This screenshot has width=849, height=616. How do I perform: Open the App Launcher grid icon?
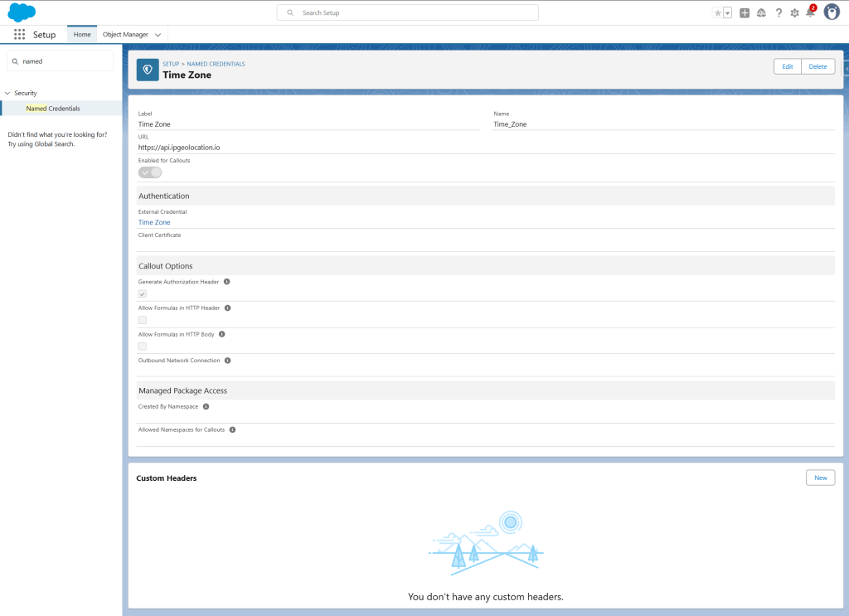[x=19, y=35]
